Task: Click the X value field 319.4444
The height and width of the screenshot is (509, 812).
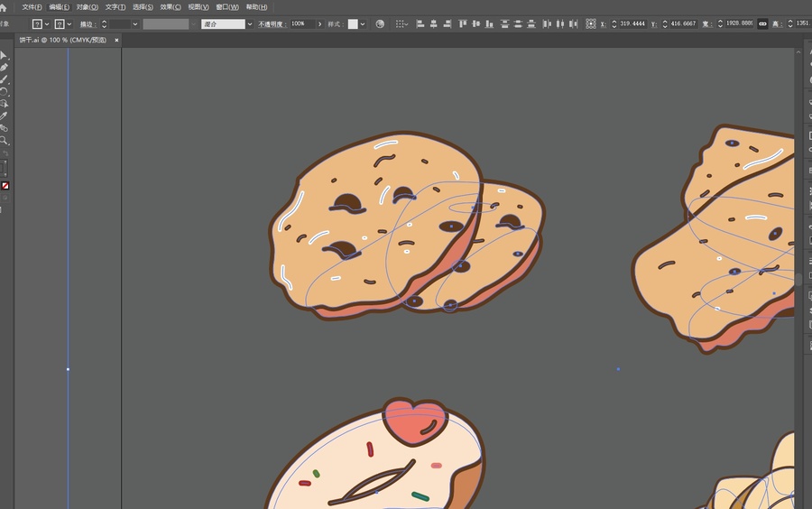Action: tap(632, 23)
